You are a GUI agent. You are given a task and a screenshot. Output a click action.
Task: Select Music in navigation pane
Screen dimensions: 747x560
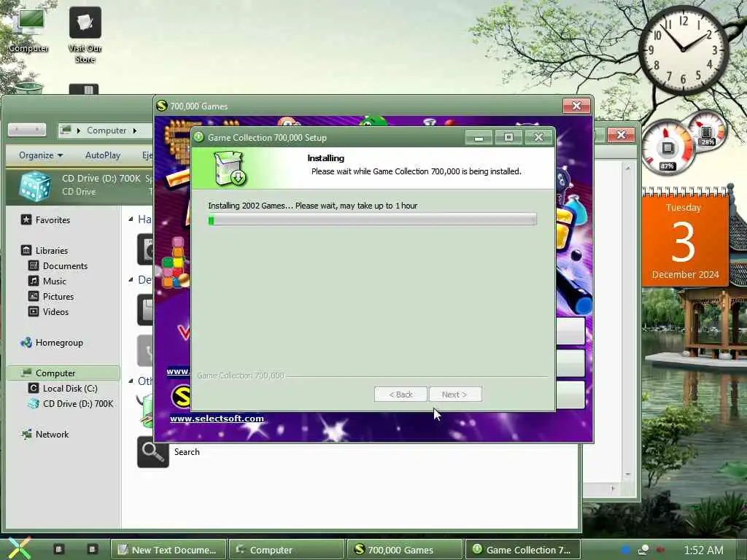54,281
